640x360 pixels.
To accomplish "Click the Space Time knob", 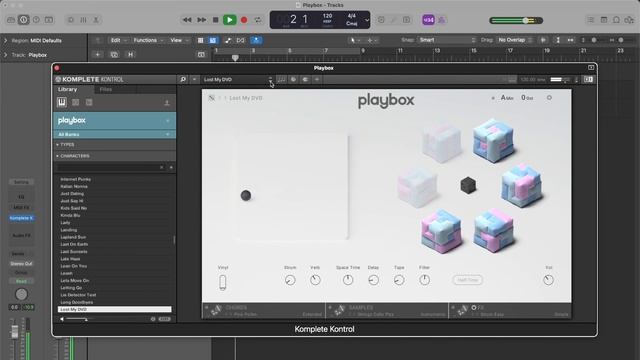I will pyautogui.click(x=348, y=280).
